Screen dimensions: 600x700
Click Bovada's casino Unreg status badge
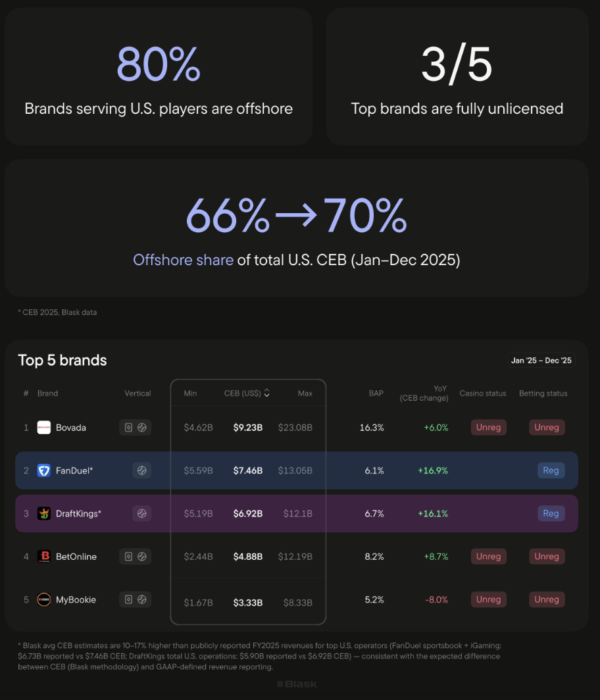point(488,428)
